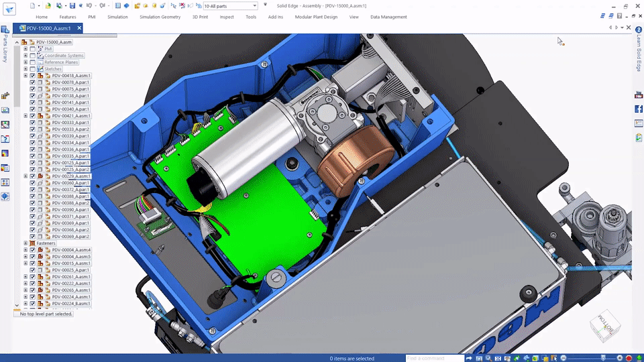Click the sensors gear icon on left dock
Image resolution: width=644 pixels, height=362 pixels.
point(5,196)
